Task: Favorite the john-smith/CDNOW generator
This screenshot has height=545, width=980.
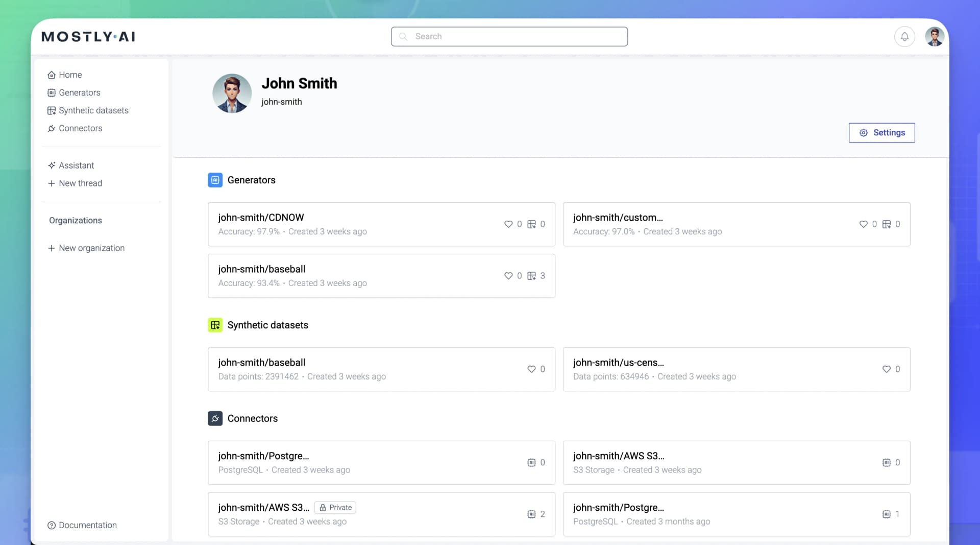Action: coord(509,224)
